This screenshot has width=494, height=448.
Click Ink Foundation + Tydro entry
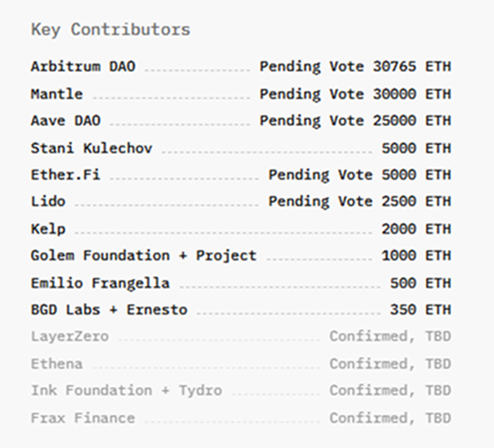tap(126, 391)
